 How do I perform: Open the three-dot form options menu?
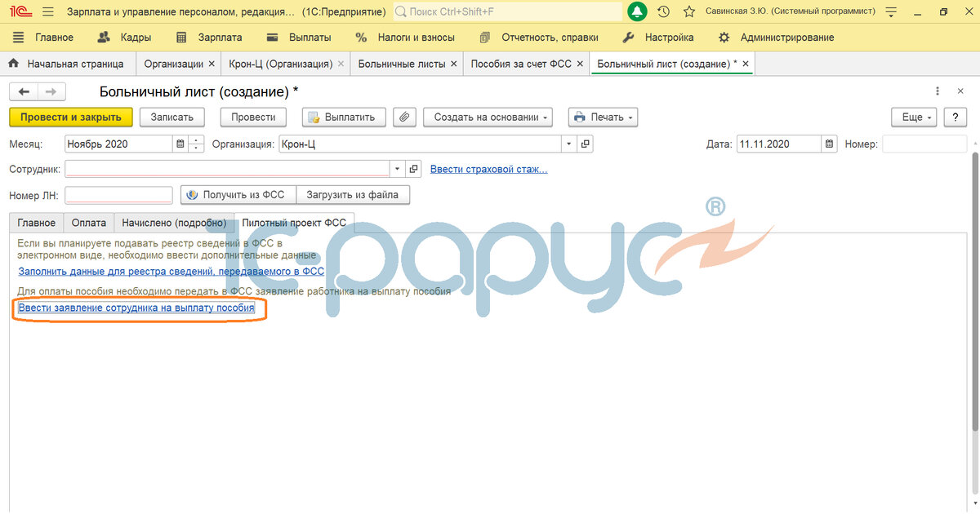(937, 92)
